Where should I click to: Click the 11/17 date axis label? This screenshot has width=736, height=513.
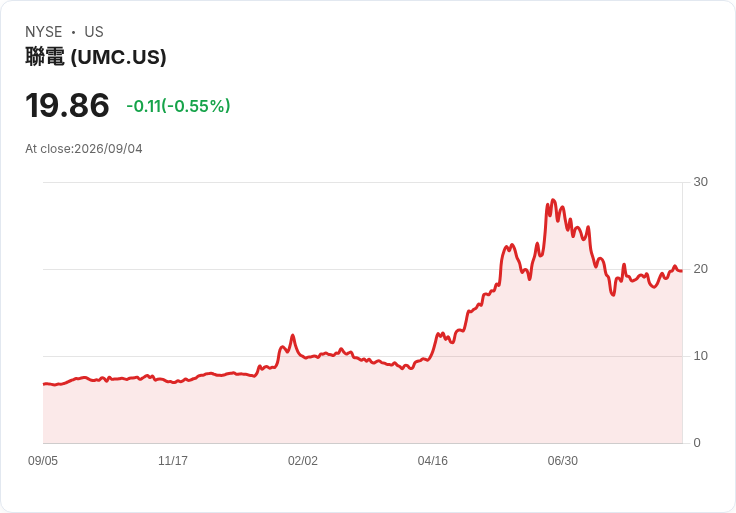173,461
